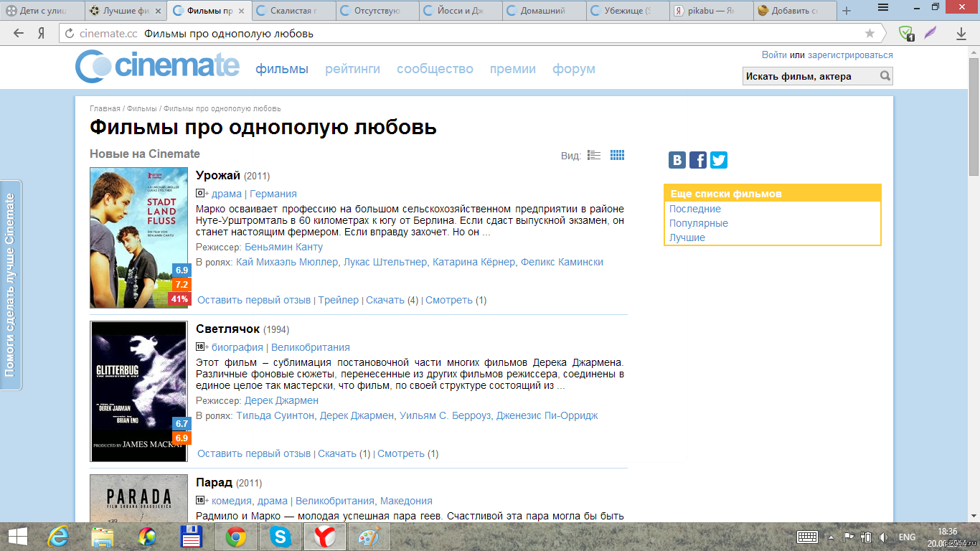Image resolution: width=980 pixels, height=551 pixels.
Task: Reload page using address bar refresh icon
Action: click(70, 34)
